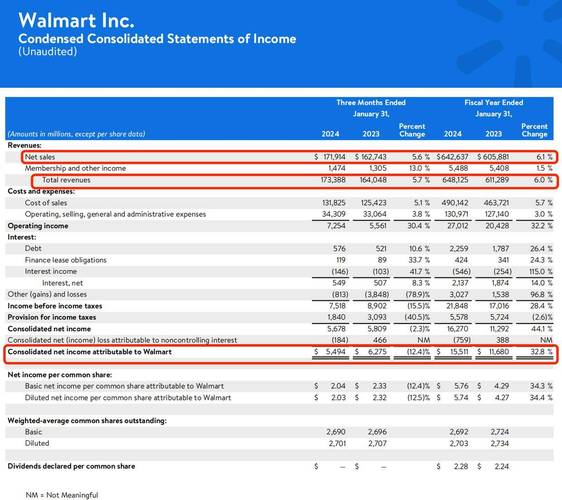This screenshot has height=500, width=562.
Task: Select the "Income before income taxes" label
Action: 55,306
